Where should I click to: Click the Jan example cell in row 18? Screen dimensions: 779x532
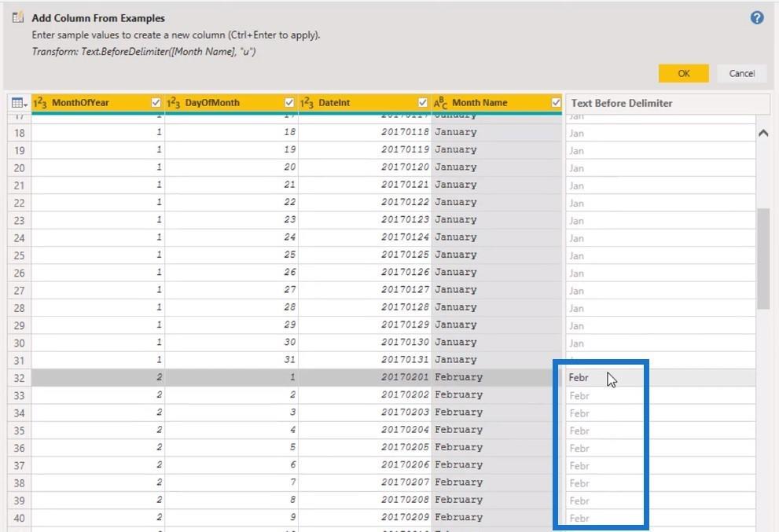[x=660, y=133]
